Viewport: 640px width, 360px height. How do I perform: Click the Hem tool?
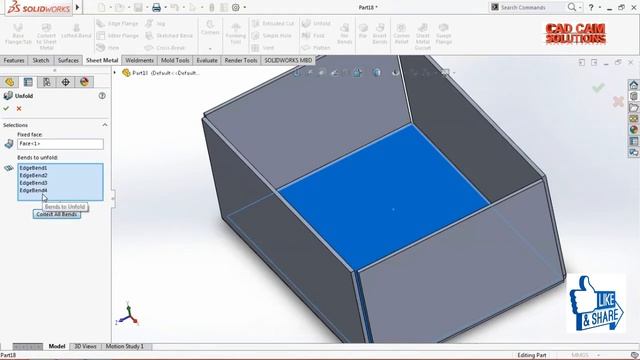click(108, 48)
